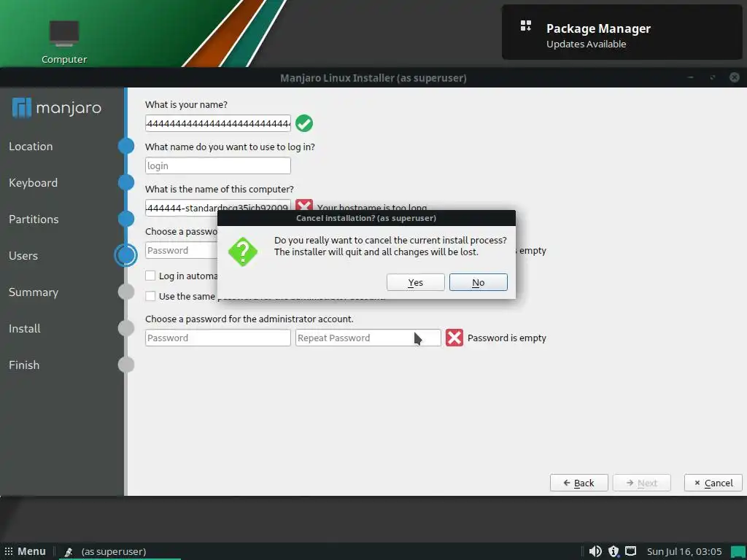The image size is (747, 560).
Task: Focus the administrator Repeat Password field
Action: (368, 338)
